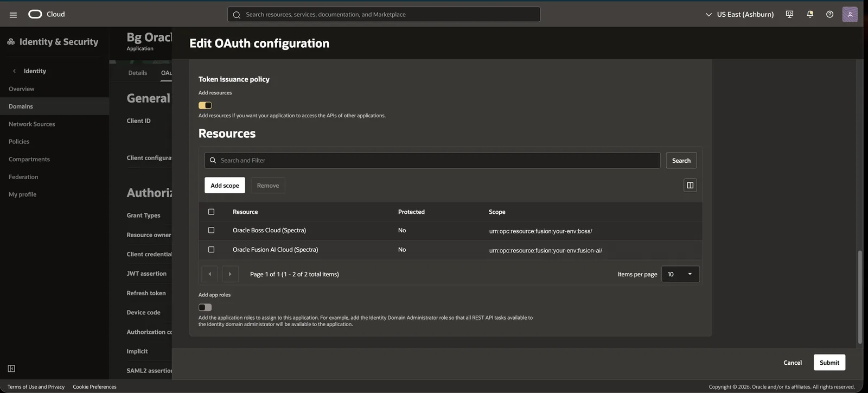Open the Terms of Use and Privacy link
The height and width of the screenshot is (393, 868).
point(36,387)
